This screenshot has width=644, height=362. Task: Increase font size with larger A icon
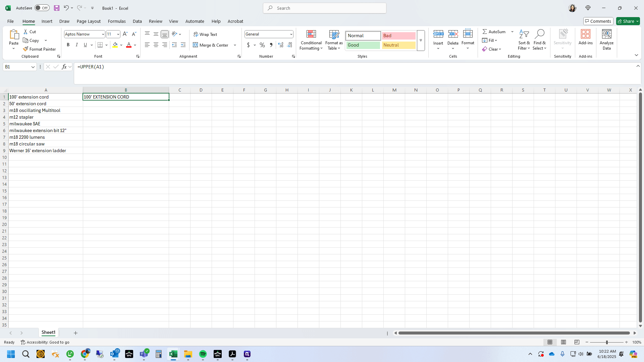[125, 34]
